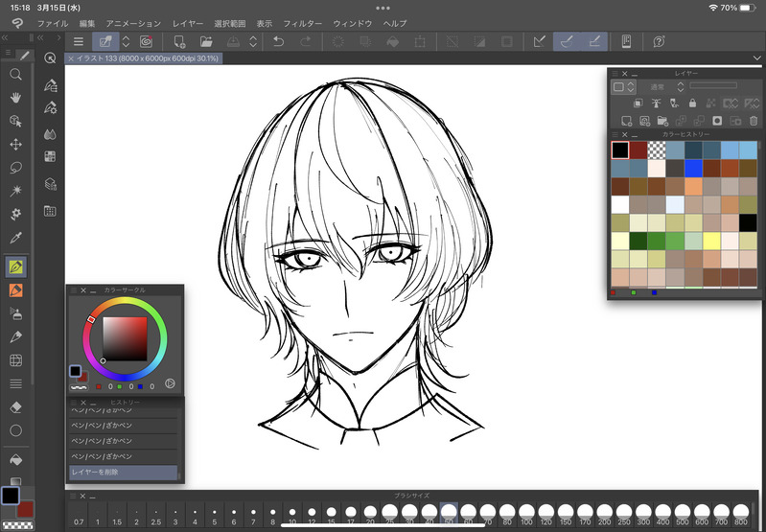The width and height of the screenshot is (766, 532).
Task: Toggle Set as Reference Layer lighthouse
Action: (656, 104)
